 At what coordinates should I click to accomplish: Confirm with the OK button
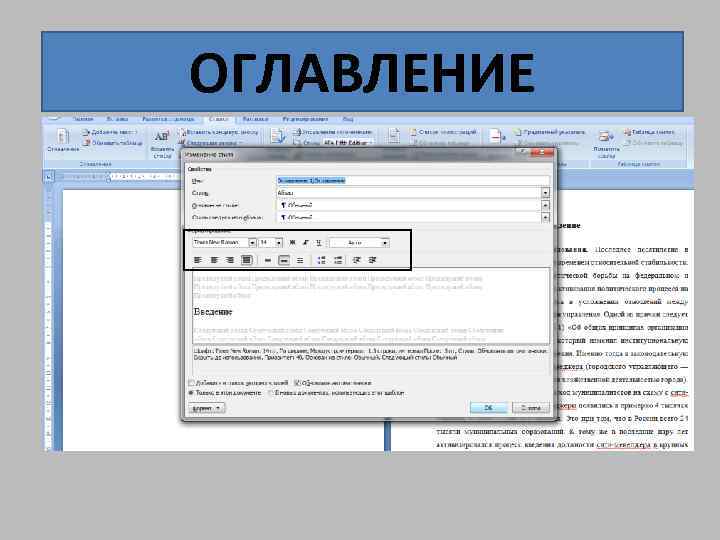coord(489,408)
